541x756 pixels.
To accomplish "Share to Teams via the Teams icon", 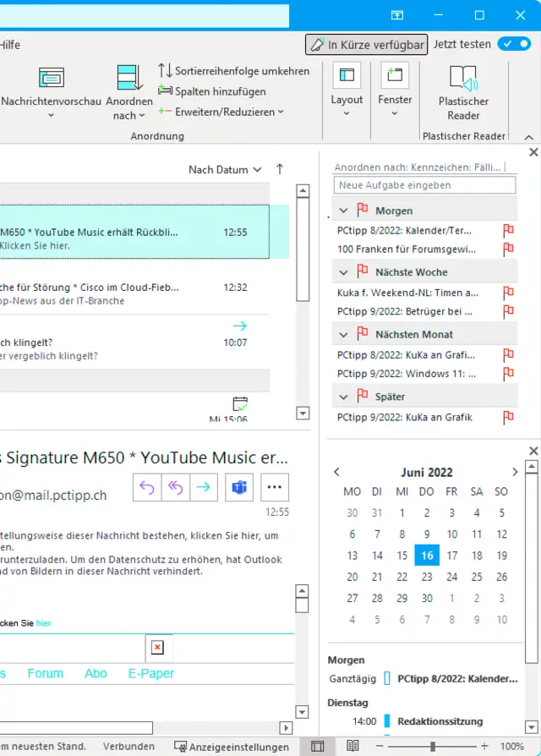I will (239, 487).
